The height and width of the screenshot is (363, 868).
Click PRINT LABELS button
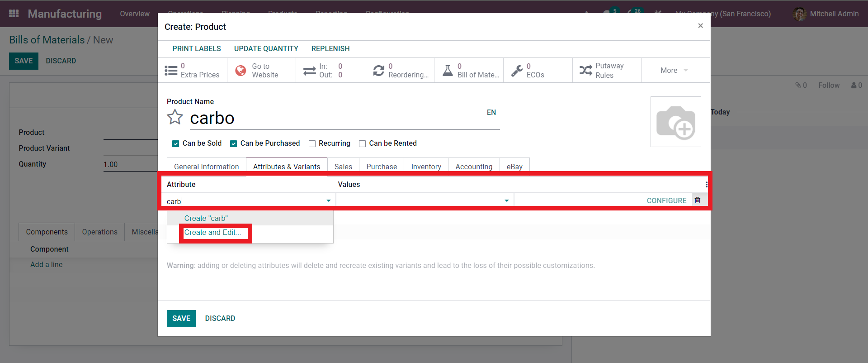[197, 48]
